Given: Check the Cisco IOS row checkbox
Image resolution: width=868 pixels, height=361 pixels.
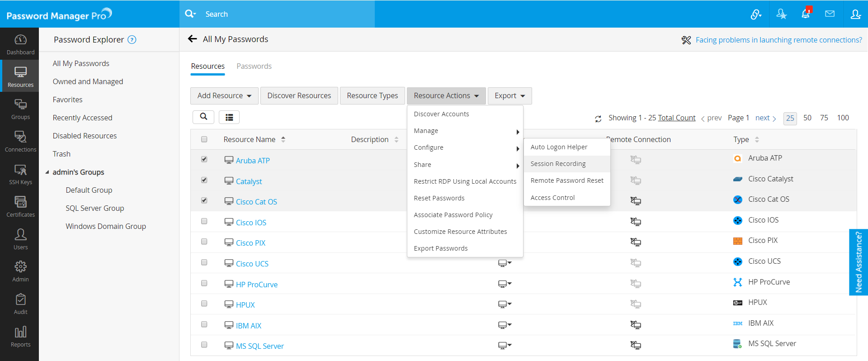Looking at the screenshot, I should tap(204, 221).
